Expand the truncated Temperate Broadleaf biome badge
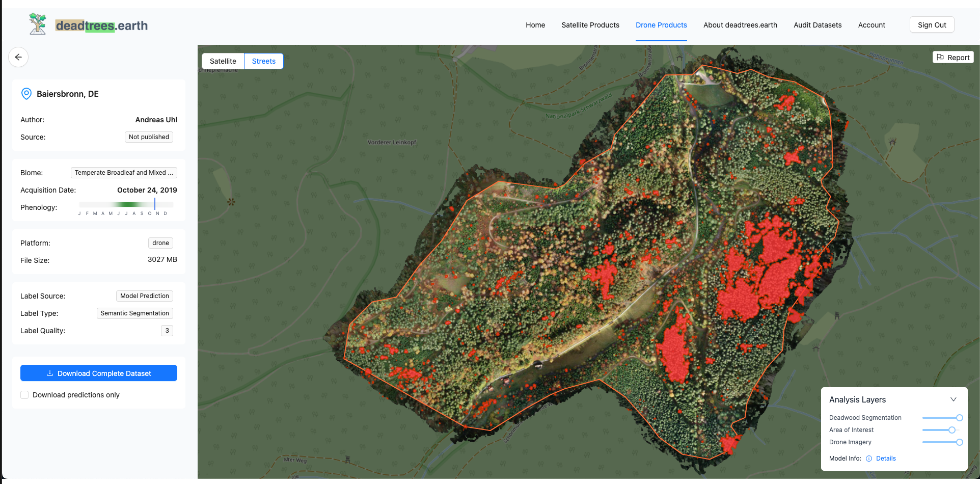 click(x=123, y=172)
